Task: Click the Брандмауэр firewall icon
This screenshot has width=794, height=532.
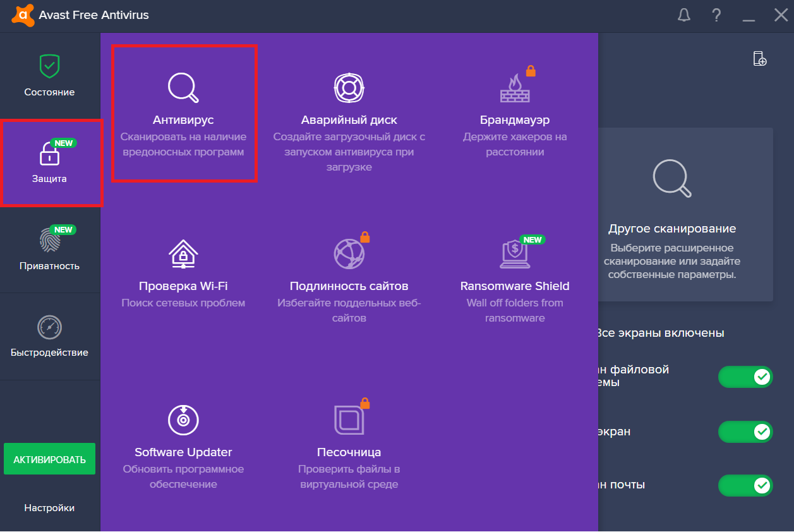Action: click(515, 87)
